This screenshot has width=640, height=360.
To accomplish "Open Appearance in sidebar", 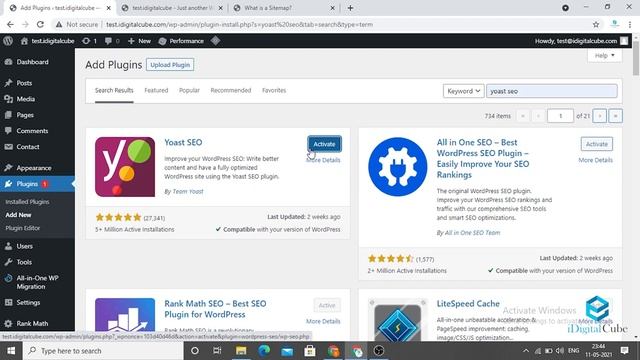I will click(34, 168).
